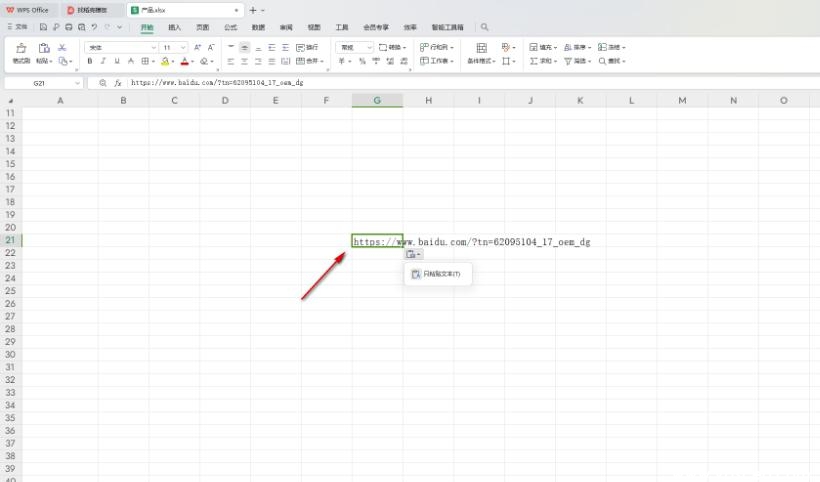This screenshot has height=482, width=820.
Task: Switch to the Insert ribbon tab
Action: coord(174,27)
